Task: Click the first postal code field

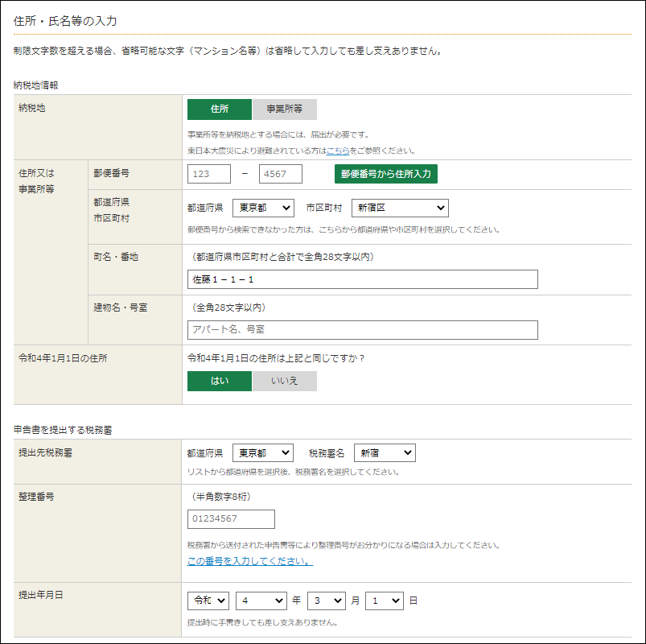Action: click(209, 174)
